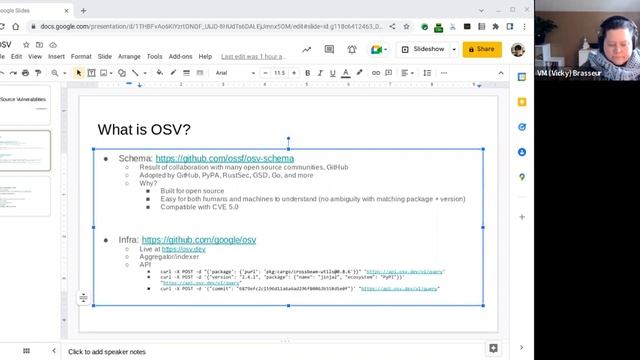640x360 pixels.
Task: Click the border dash icon
Action: 200,73
